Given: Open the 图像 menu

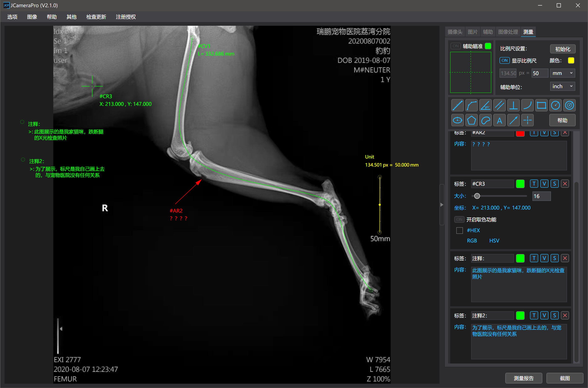Looking at the screenshot, I should point(32,17).
